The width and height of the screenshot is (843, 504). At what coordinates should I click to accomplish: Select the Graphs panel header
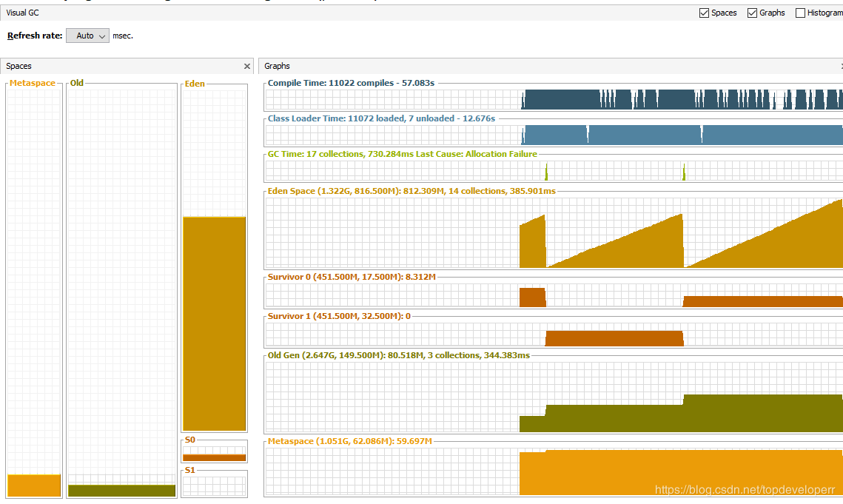click(278, 67)
